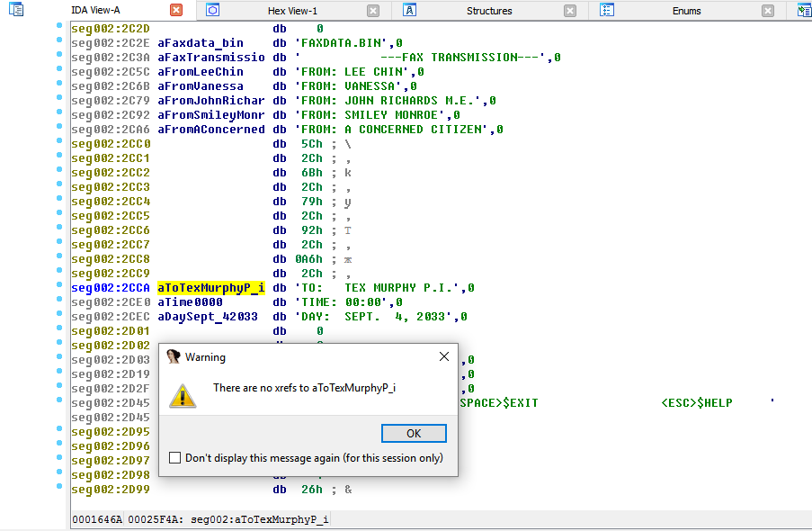This screenshot has height=531, width=812.
Task: Click the 'FROM: SMILEY MONROE' string
Action: (370, 115)
